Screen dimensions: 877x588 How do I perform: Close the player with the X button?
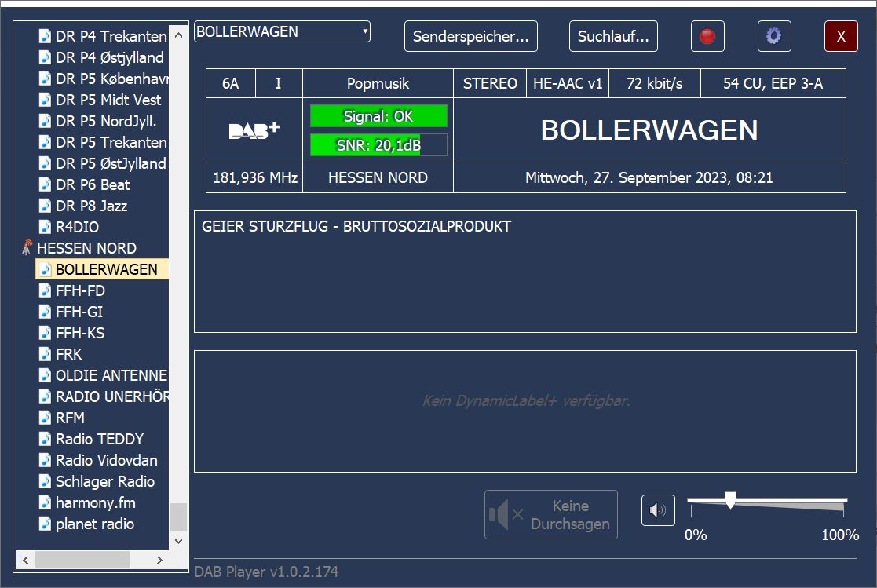[841, 36]
